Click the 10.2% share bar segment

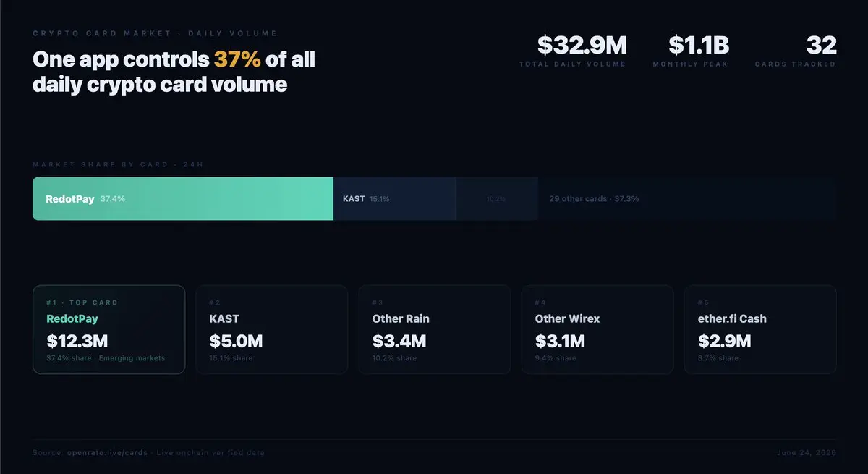tap(496, 198)
